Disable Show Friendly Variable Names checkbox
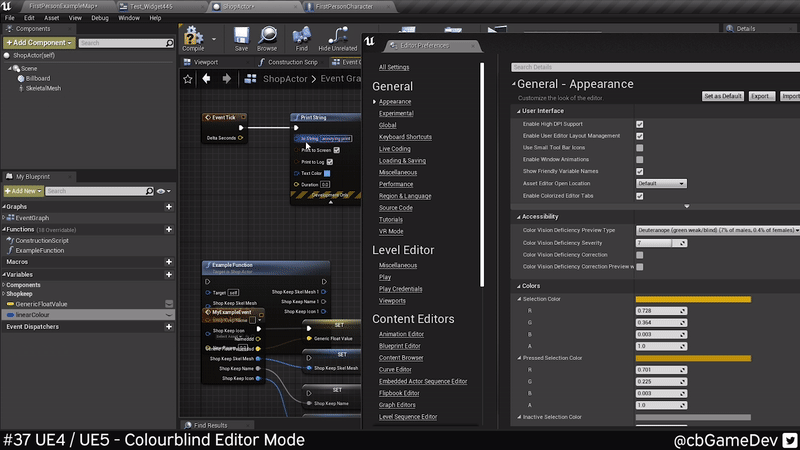 click(x=640, y=171)
